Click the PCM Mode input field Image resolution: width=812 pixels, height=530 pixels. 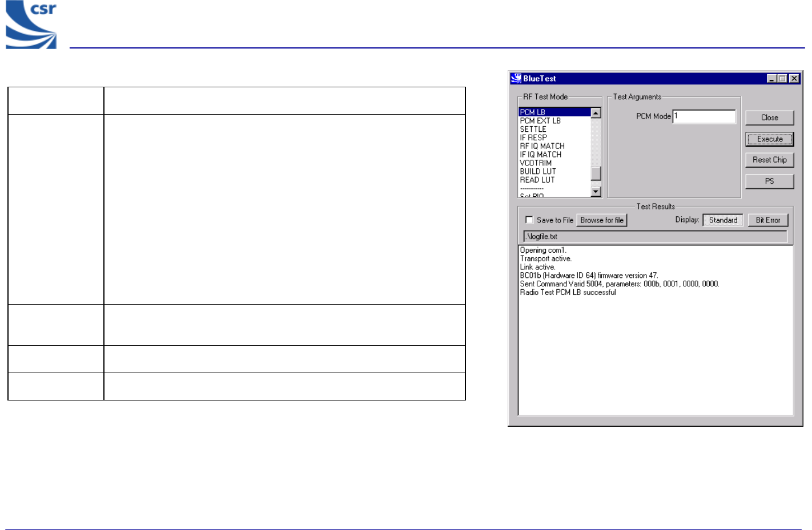pyautogui.click(x=704, y=116)
